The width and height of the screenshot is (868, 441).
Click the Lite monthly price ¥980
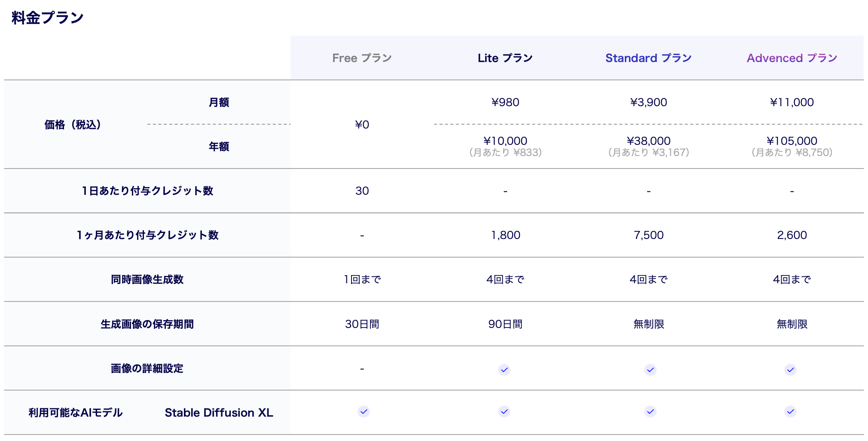(505, 102)
